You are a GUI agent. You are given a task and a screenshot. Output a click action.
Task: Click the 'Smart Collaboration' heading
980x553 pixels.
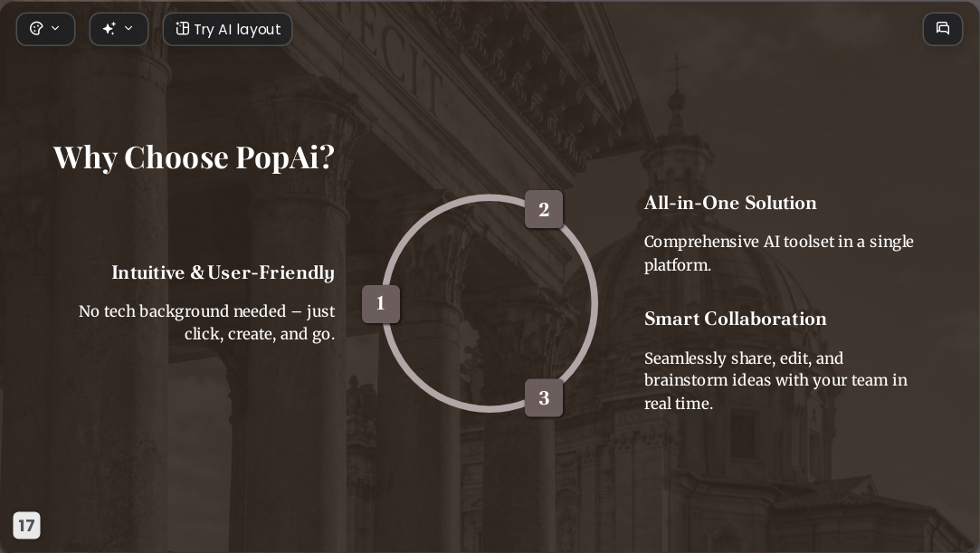point(735,319)
